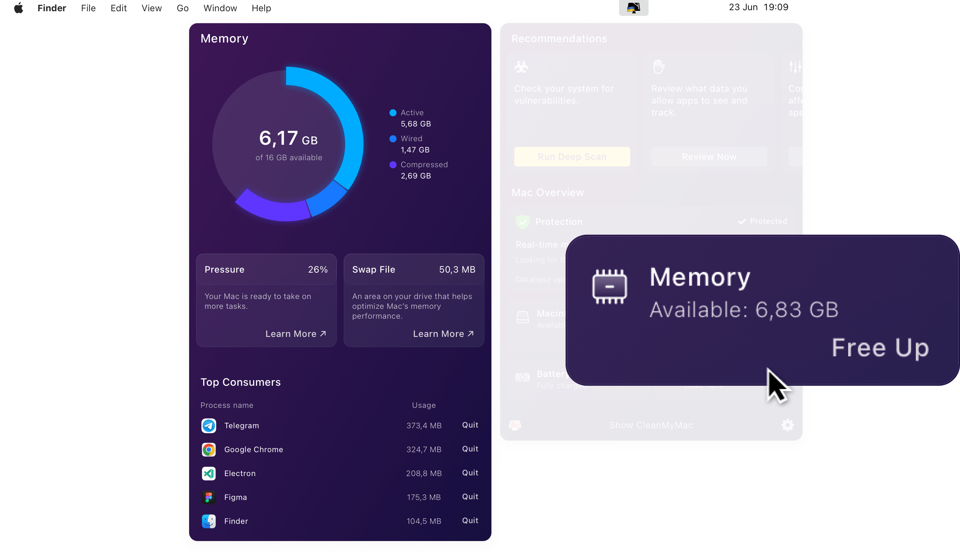
Task: Click Free Up in Memory tooltip
Action: (x=881, y=347)
